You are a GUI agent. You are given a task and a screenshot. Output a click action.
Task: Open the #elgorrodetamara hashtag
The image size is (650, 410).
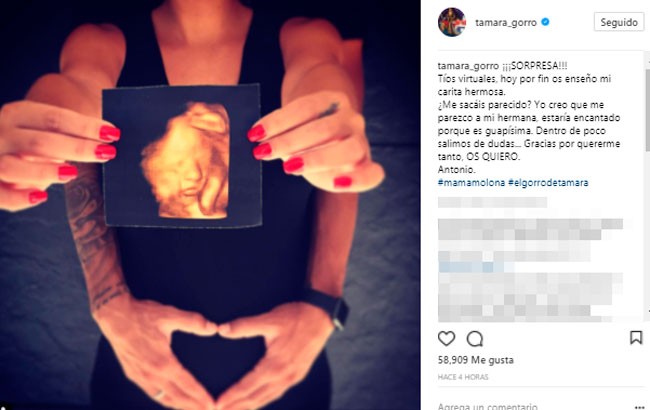coord(548,182)
